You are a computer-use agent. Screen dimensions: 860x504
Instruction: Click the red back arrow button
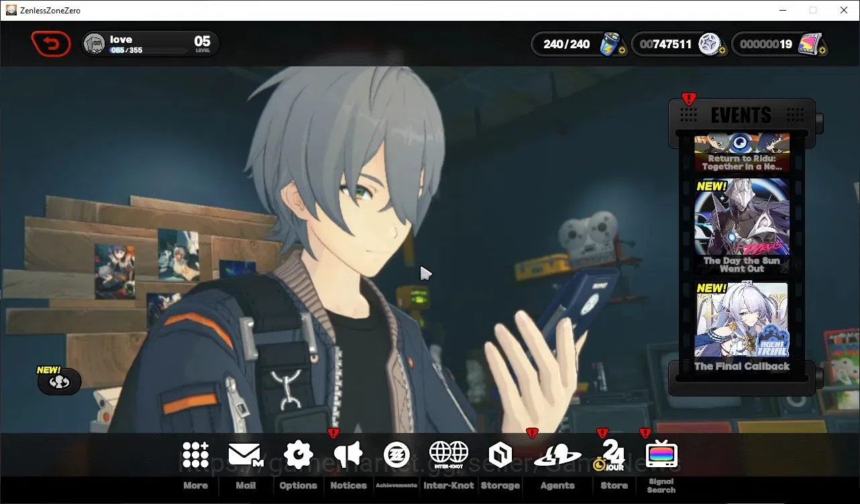[x=51, y=44]
